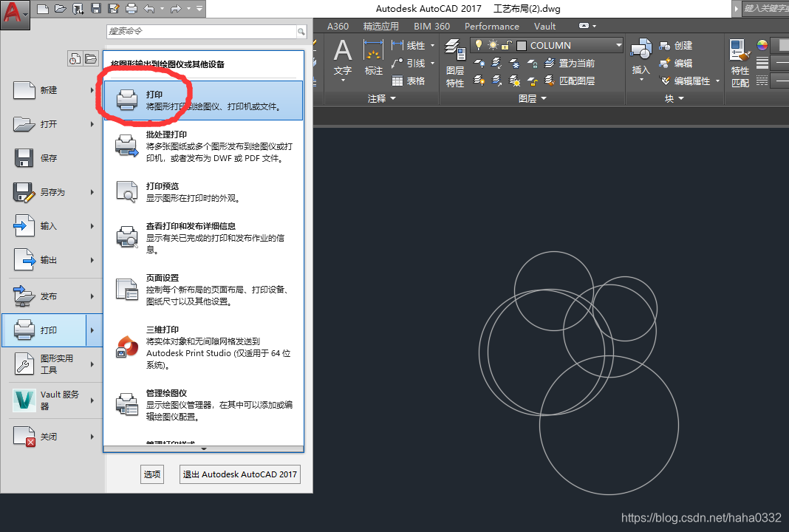Switch to the Vault ribbon tab

click(545, 26)
